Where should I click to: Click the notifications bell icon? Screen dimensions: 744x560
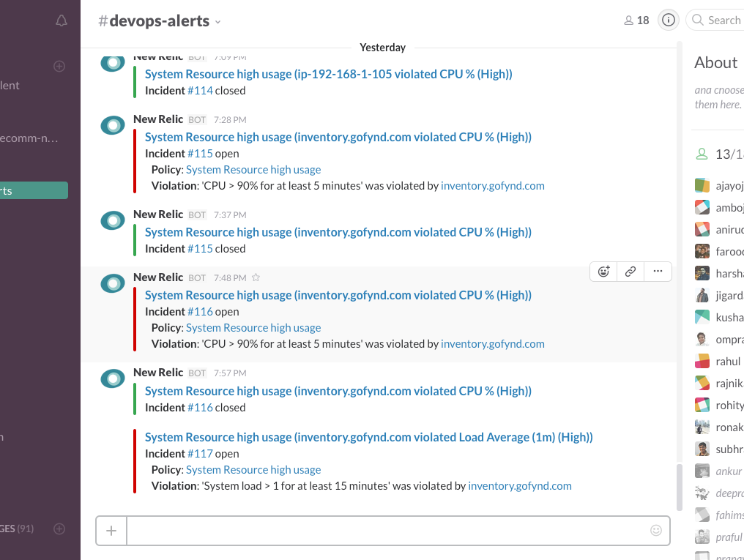click(62, 21)
